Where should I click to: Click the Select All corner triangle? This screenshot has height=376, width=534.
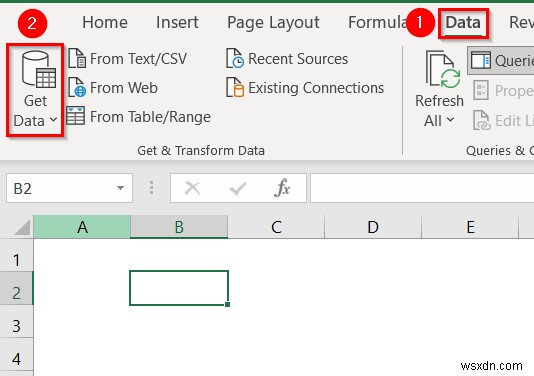pyautogui.click(x=22, y=228)
